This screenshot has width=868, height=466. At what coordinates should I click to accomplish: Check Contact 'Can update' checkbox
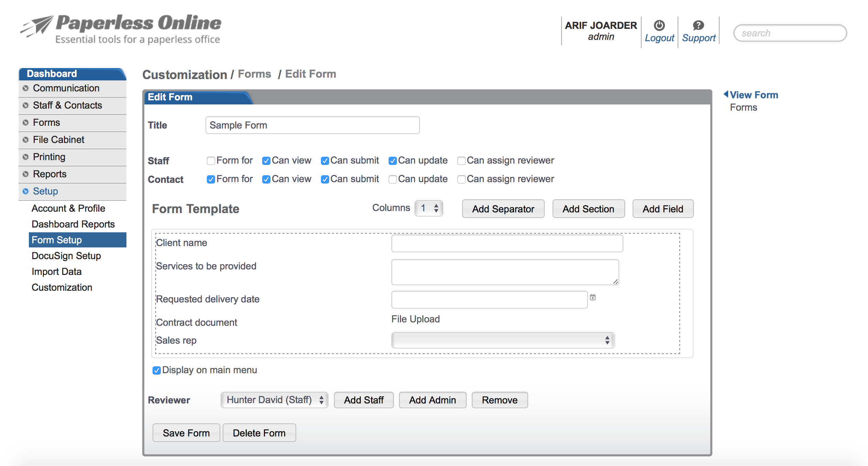(392, 179)
